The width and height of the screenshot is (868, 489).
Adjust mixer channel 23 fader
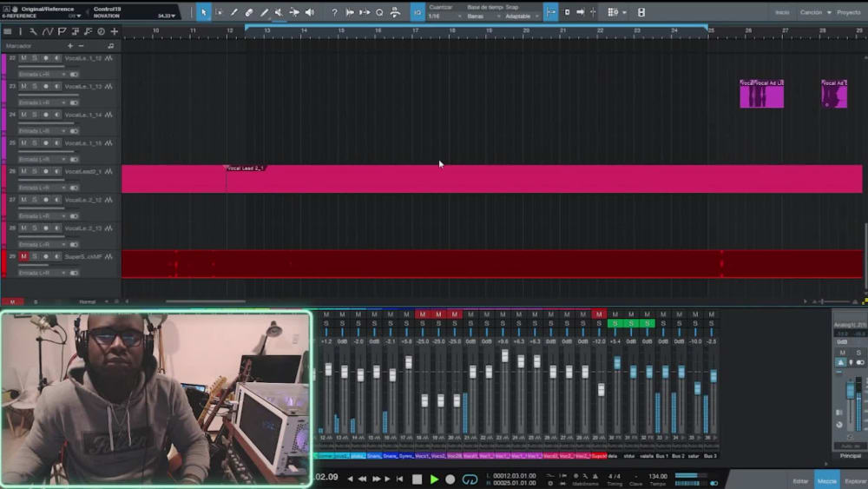505,355
